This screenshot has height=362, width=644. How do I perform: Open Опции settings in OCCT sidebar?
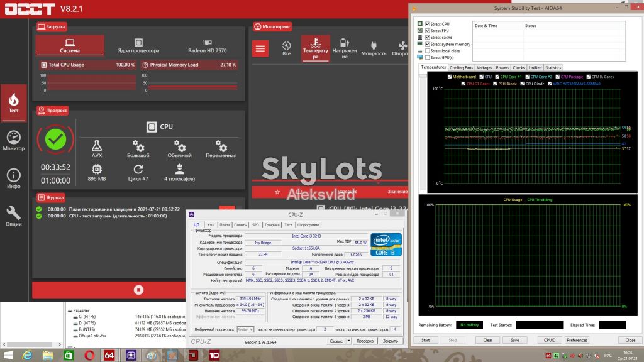click(x=14, y=216)
